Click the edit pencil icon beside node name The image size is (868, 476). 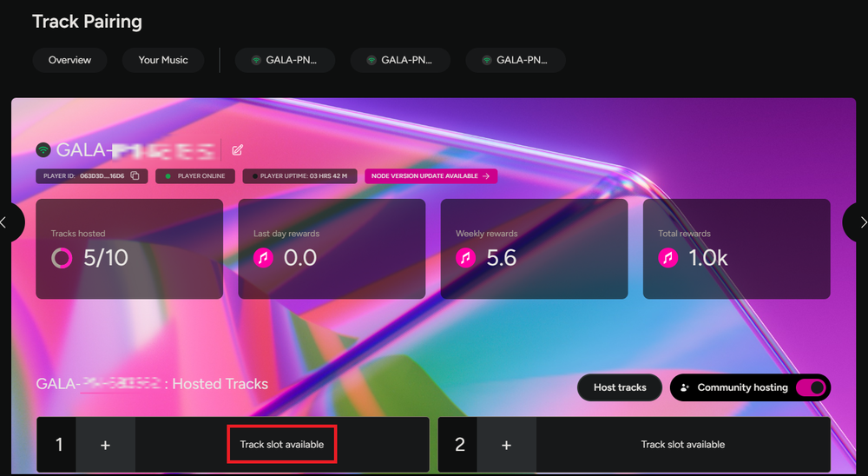click(237, 149)
